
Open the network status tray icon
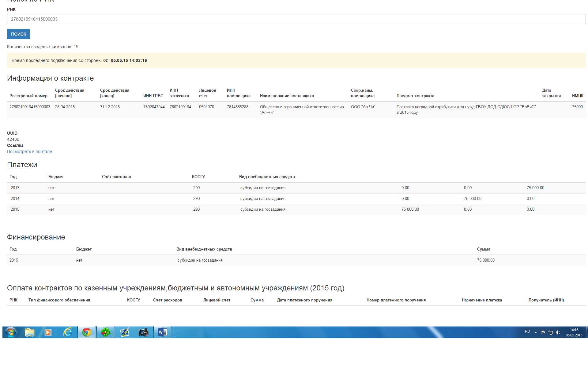(x=551, y=332)
